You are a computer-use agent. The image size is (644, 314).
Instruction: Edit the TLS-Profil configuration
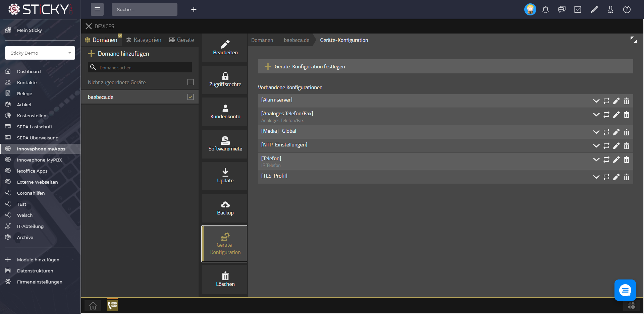(616, 177)
